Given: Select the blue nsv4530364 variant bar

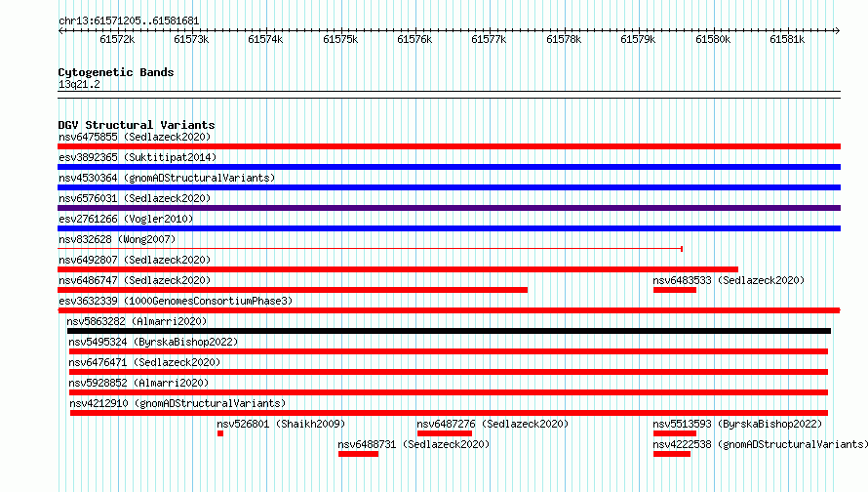Looking at the screenshot, I should (449, 187).
